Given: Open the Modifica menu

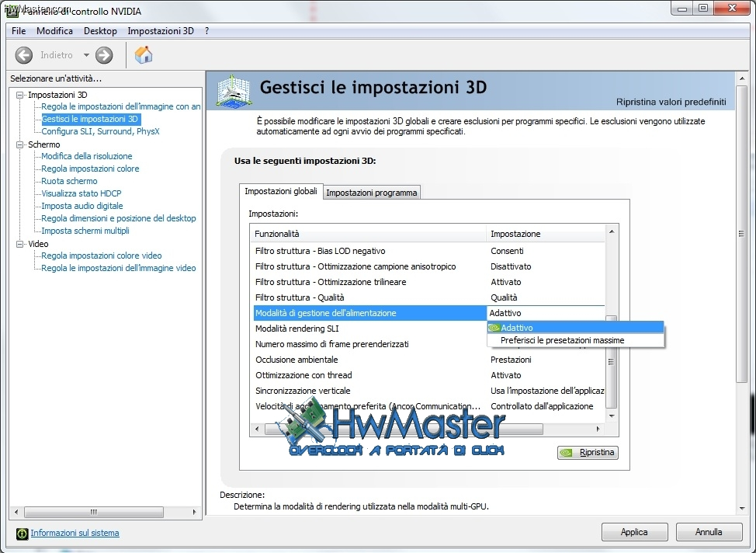Looking at the screenshot, I should pos(54,31).
